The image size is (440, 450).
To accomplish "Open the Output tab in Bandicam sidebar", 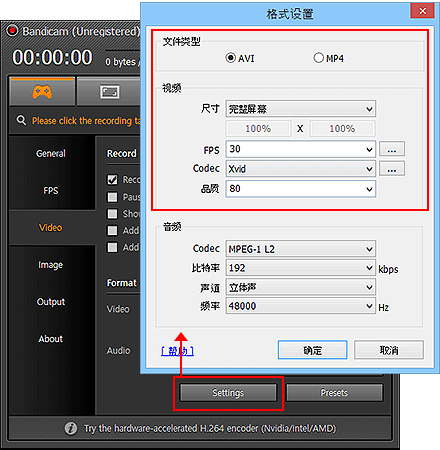I will point(51,302).
